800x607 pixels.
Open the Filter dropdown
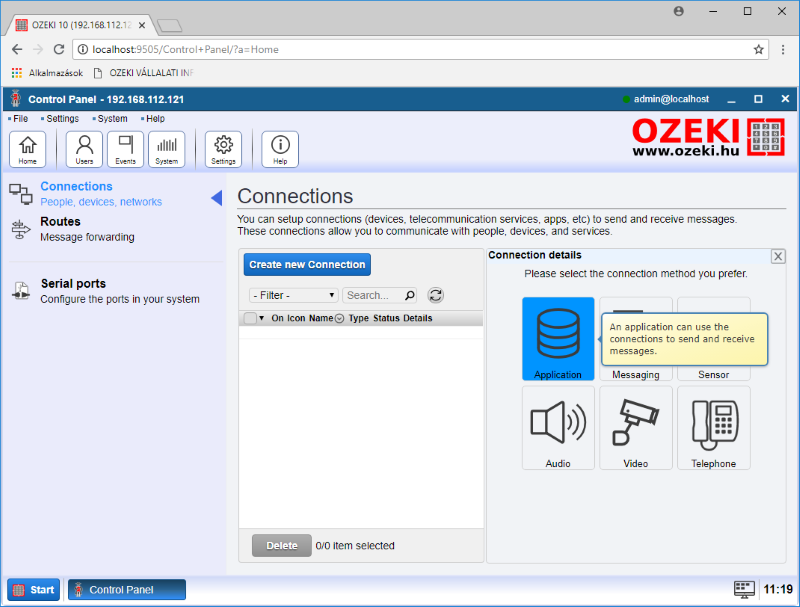[294, 295]
